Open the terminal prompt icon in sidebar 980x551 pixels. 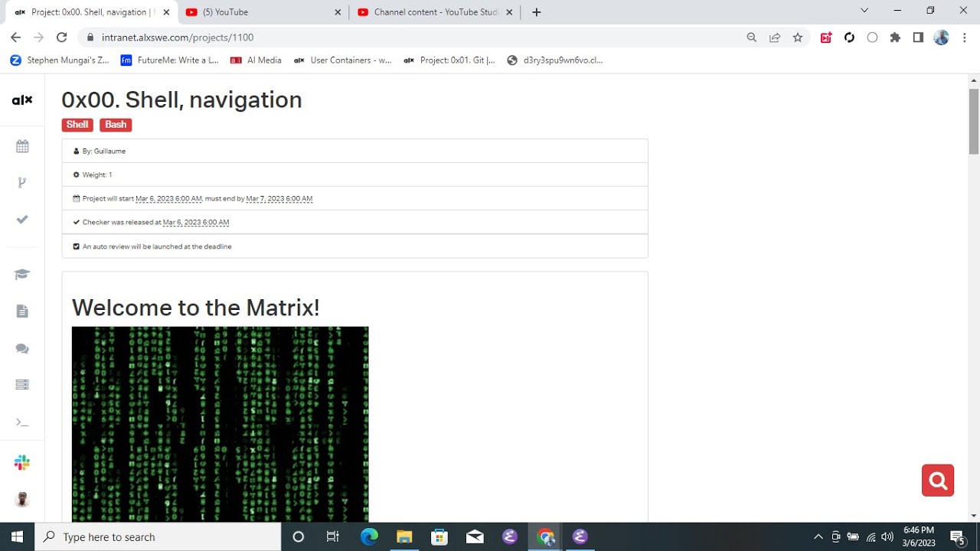click(22, 422)
